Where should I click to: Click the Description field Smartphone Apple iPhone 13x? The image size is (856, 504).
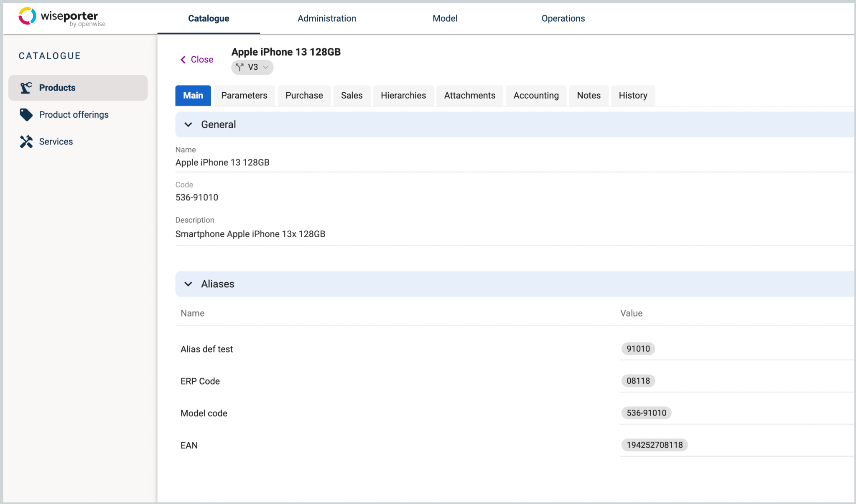pos(250,234)
